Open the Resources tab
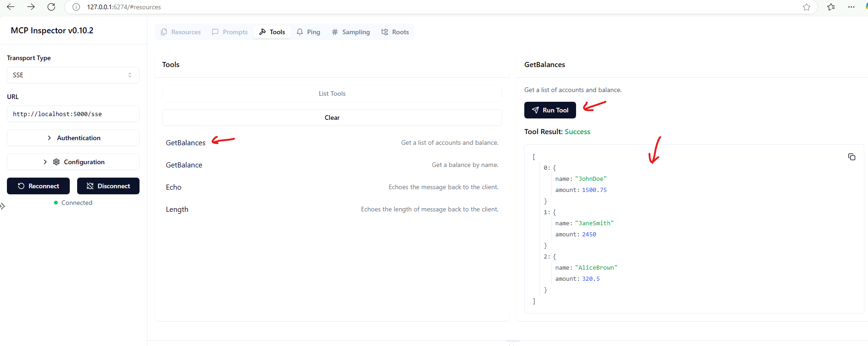Screen dimensions: 868x346 click(181, 32)
